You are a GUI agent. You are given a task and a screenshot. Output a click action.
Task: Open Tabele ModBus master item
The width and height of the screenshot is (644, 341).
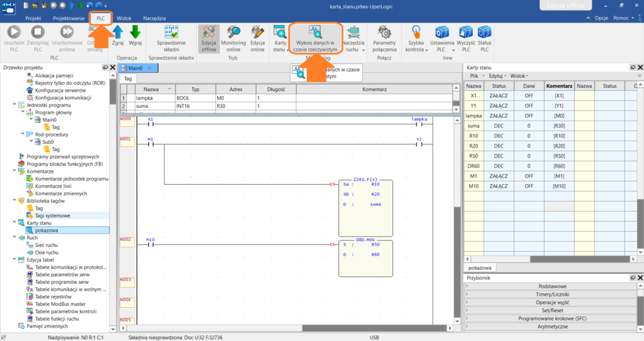click(x=60, y=304)
